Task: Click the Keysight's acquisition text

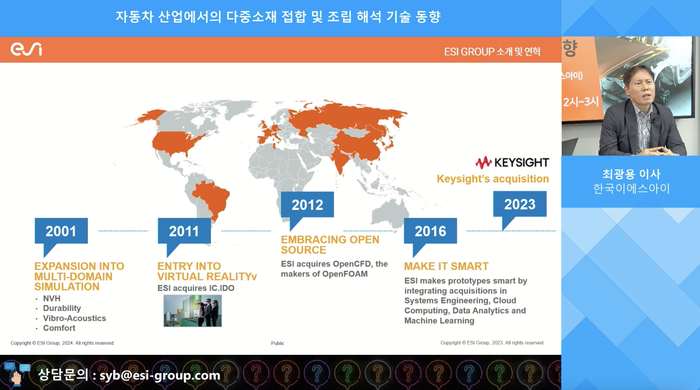Action: click(493, 179)
